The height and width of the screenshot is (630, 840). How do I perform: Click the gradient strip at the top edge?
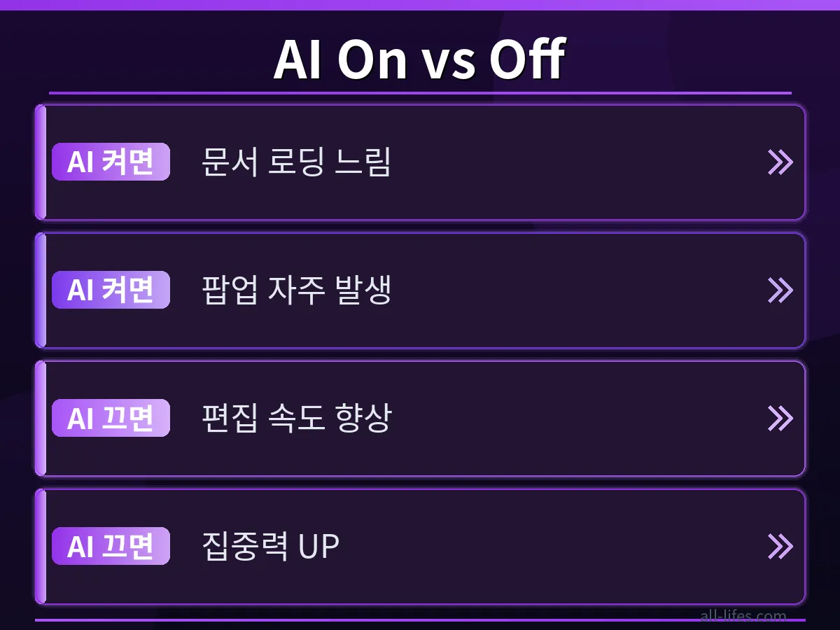coord(420,5)
